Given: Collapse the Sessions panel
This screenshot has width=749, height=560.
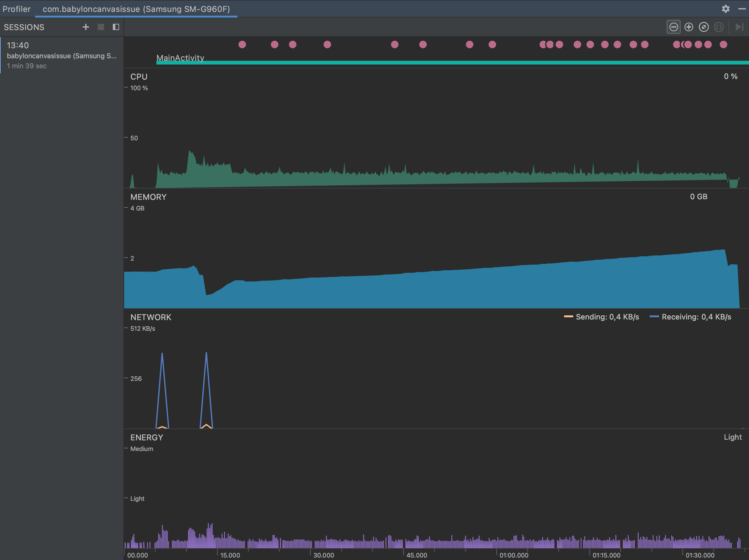Looking at the screenshot, I should coord(116,27).
